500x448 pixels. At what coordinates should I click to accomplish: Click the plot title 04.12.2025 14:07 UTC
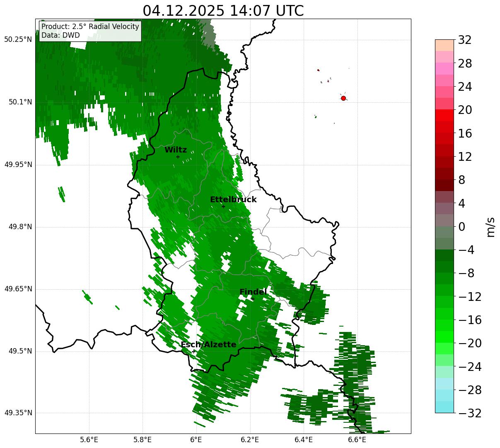223,11
